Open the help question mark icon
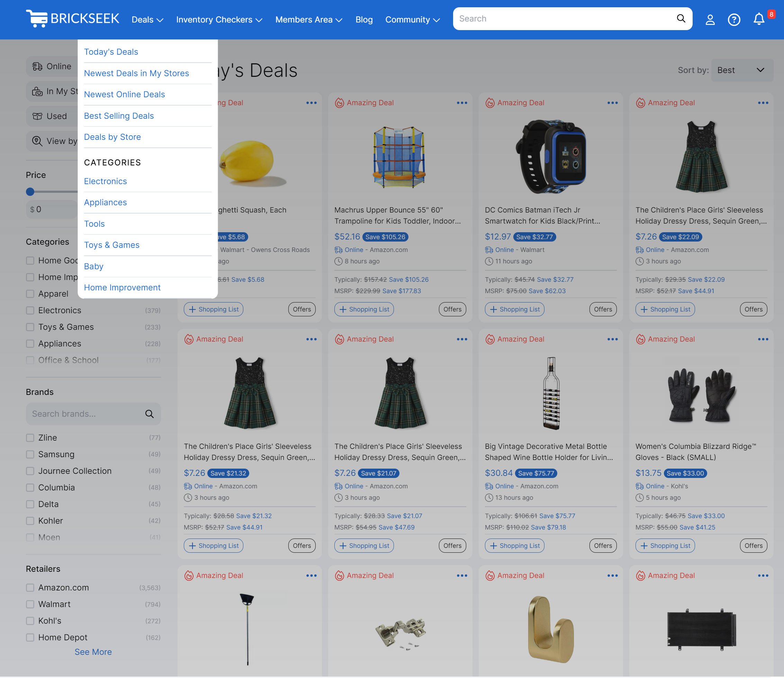The image size is (784, 678). point(734,19)
